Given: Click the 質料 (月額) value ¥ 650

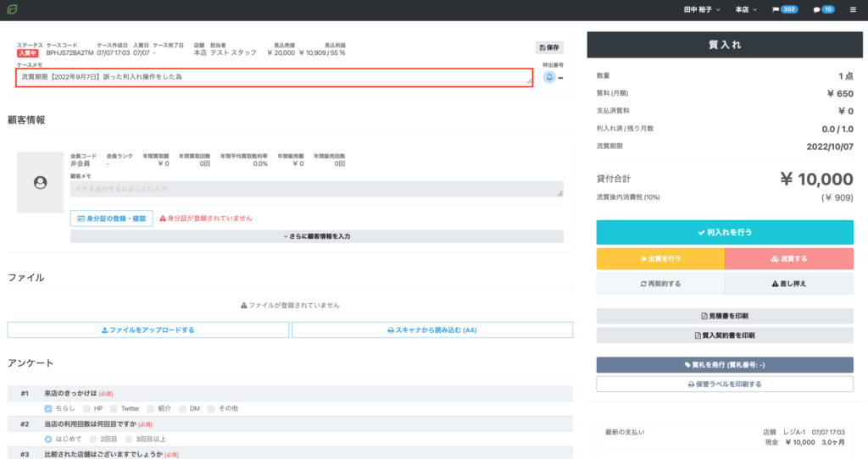Looking at the screenshot, I should (840, 94).
